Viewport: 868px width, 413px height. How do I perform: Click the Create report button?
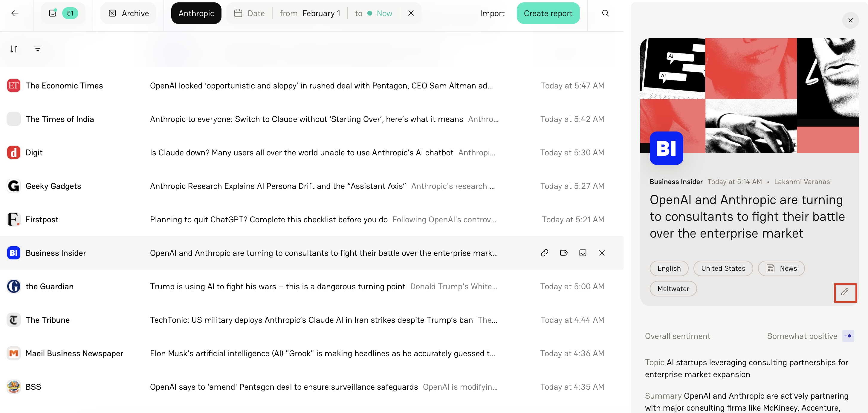[x=548, y=13]
